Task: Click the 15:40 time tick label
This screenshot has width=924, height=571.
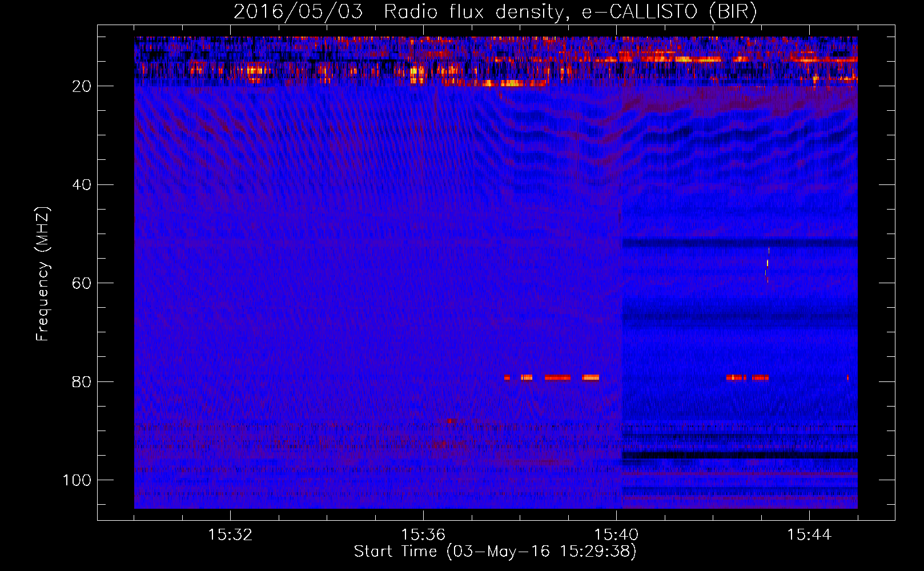Action: (x=616, y=535)
